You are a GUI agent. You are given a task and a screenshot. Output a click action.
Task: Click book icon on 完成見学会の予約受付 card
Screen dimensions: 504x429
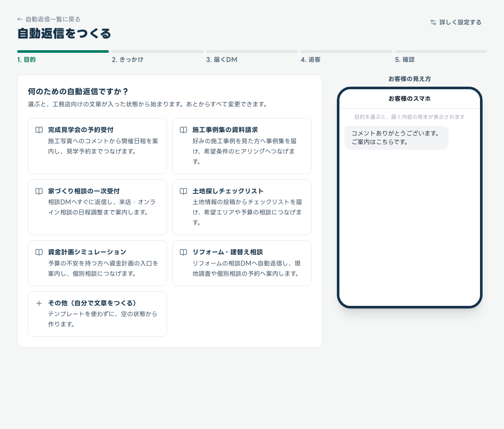tap(39, 130)
